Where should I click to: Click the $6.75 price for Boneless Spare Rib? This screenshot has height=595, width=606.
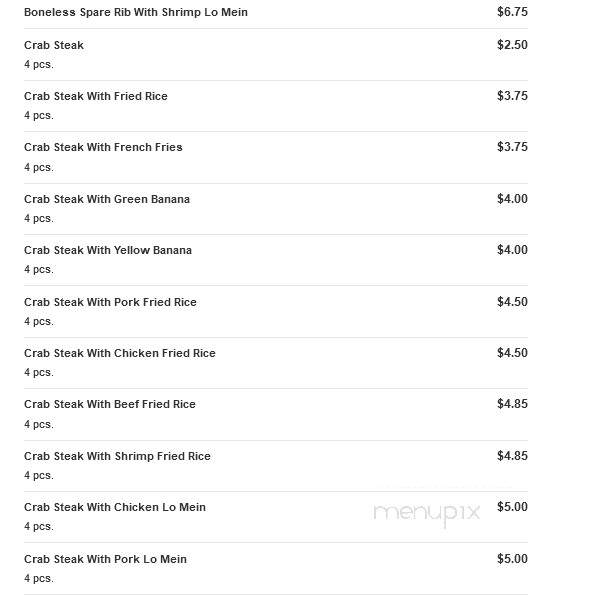512,12
